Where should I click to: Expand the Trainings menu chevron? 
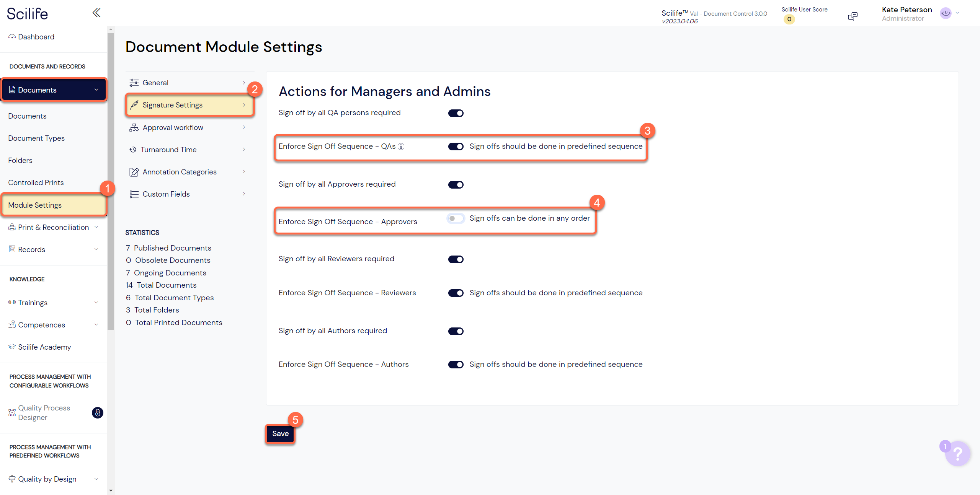[x=96, y=303]
